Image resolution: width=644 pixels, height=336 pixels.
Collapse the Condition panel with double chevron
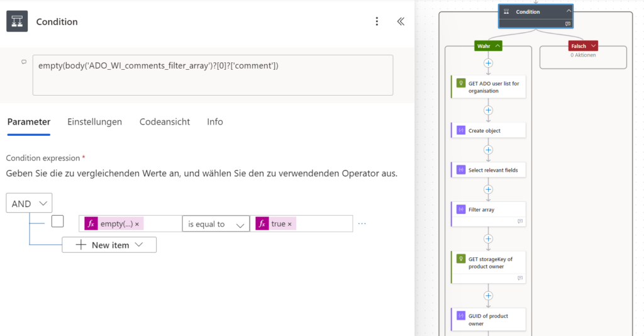pos(401,21)
